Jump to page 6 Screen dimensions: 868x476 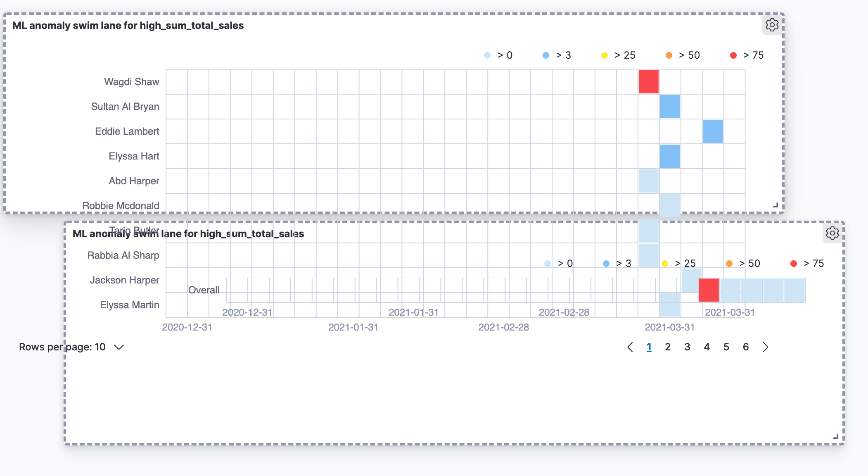click(x=746, y=347)
